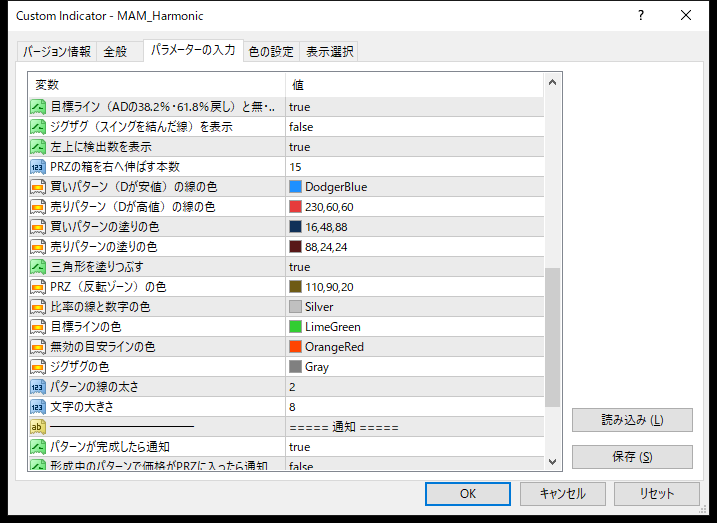Click the ab string icon on the 通知 separator row
Image resolution: width=717 pixels, height=523 pixels.
tap(38, 427)
